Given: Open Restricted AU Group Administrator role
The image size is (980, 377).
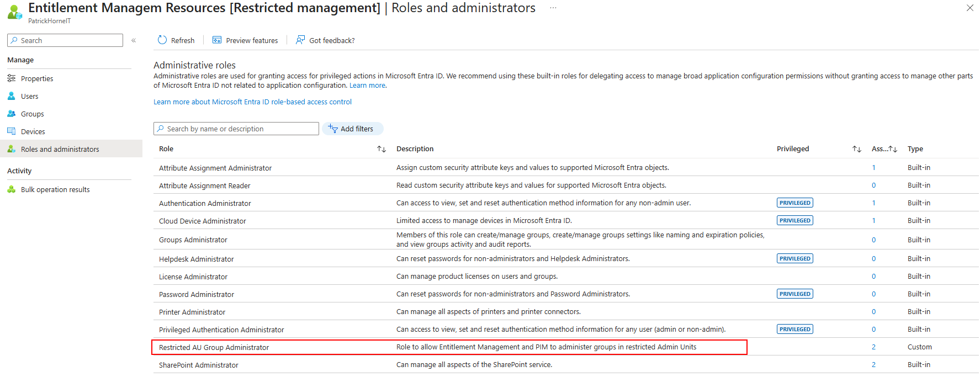Looking at the screenshot, I should pyautogui.click(x=214, y=348).
